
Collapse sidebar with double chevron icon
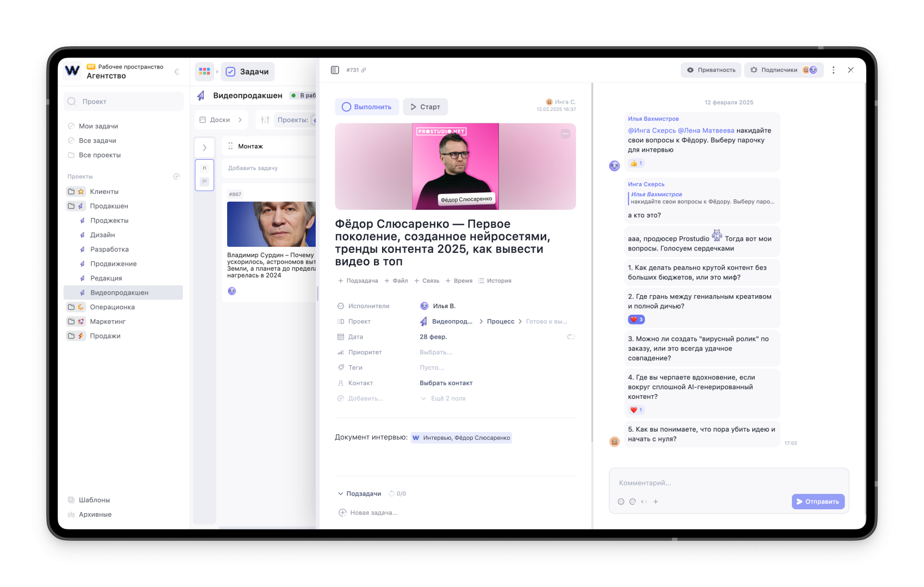(177, 72)
